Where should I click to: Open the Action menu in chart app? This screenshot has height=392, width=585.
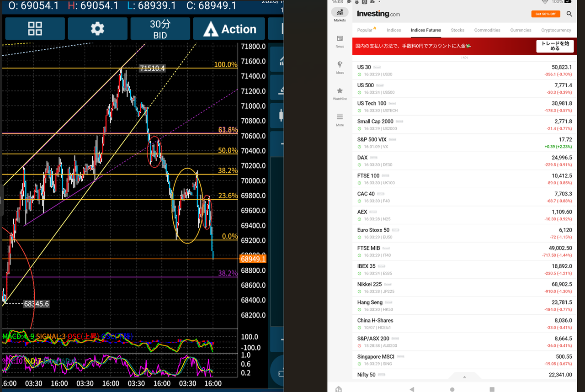[229, 29]
